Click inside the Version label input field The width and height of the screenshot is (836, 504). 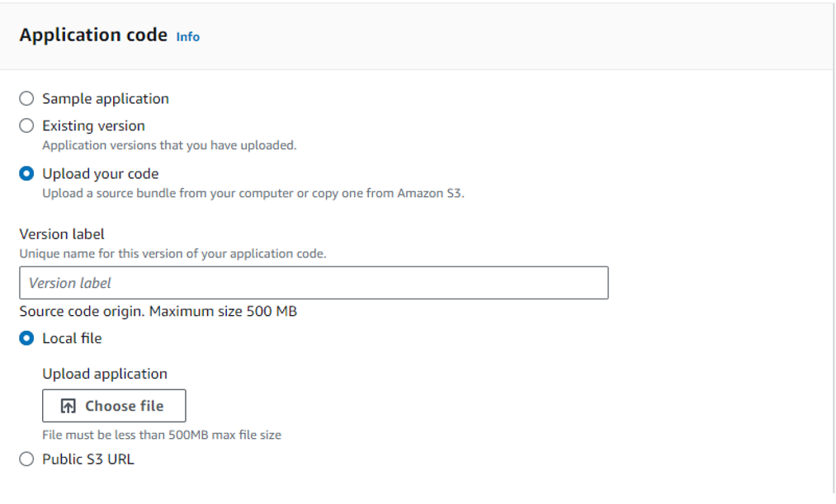point(314,282)
